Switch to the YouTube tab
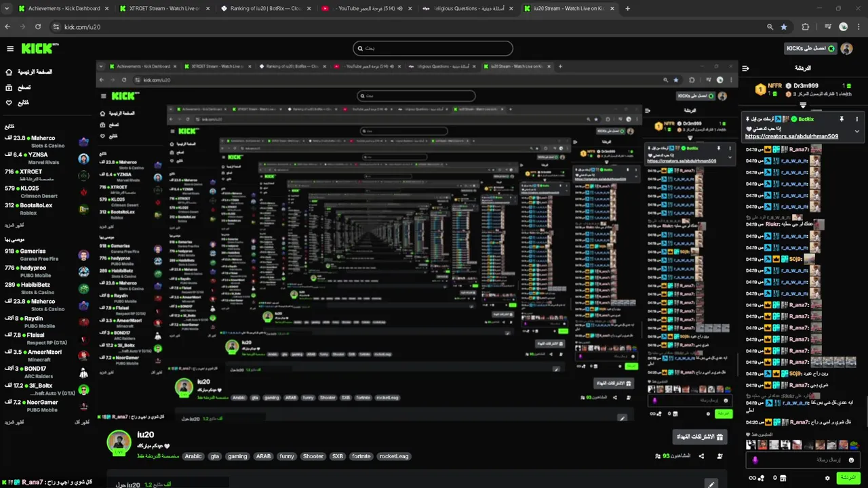 pyautogui.click(x=366, y=9)
